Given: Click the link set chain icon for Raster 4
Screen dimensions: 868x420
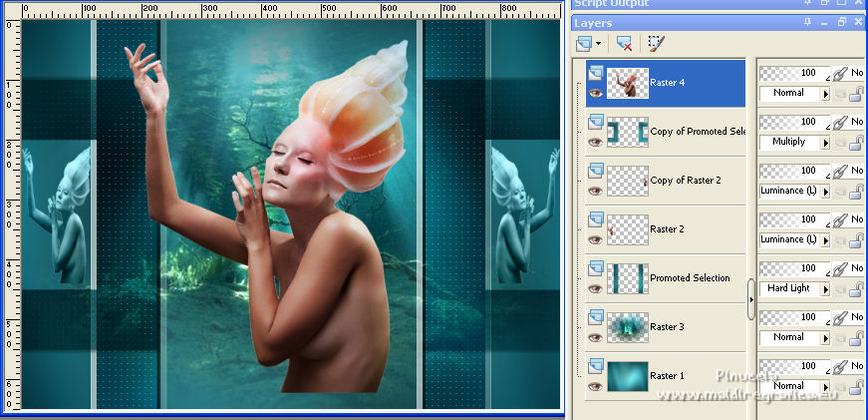Looking at the screenshot, I should coord(840,73).
